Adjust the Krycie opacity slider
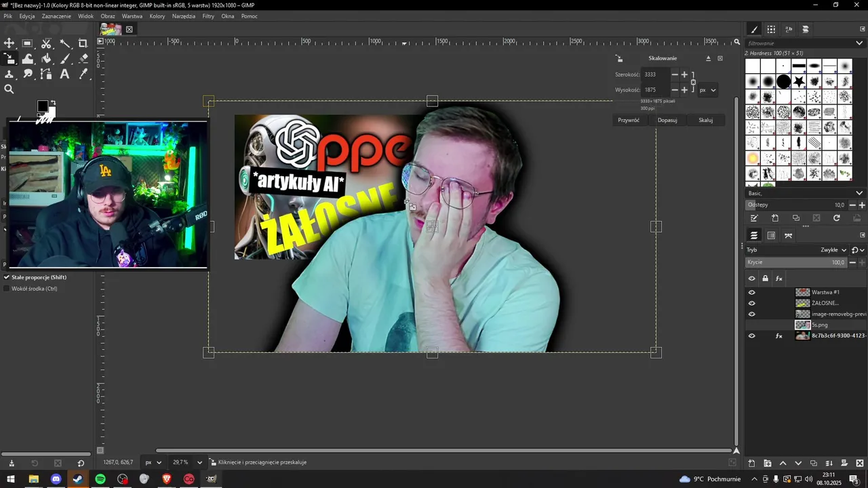Image resolution: width=868 pixels, height=488 pixels. coord(796,262)
